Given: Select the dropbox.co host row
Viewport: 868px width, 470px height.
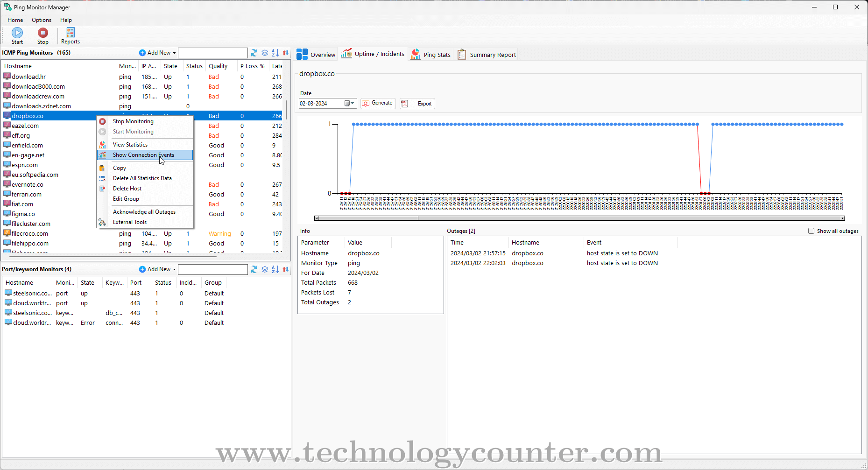Looking at the screenshot, I should point(142,116).
